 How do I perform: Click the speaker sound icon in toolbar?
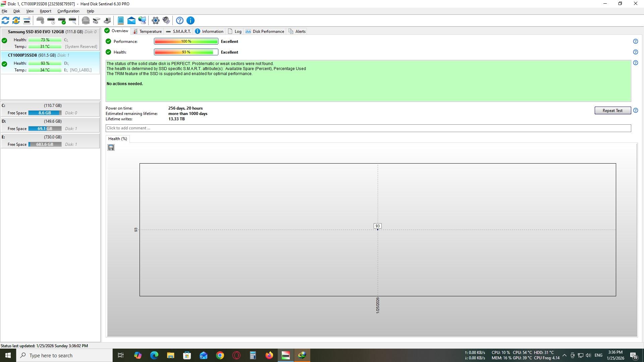pos(166,20)
